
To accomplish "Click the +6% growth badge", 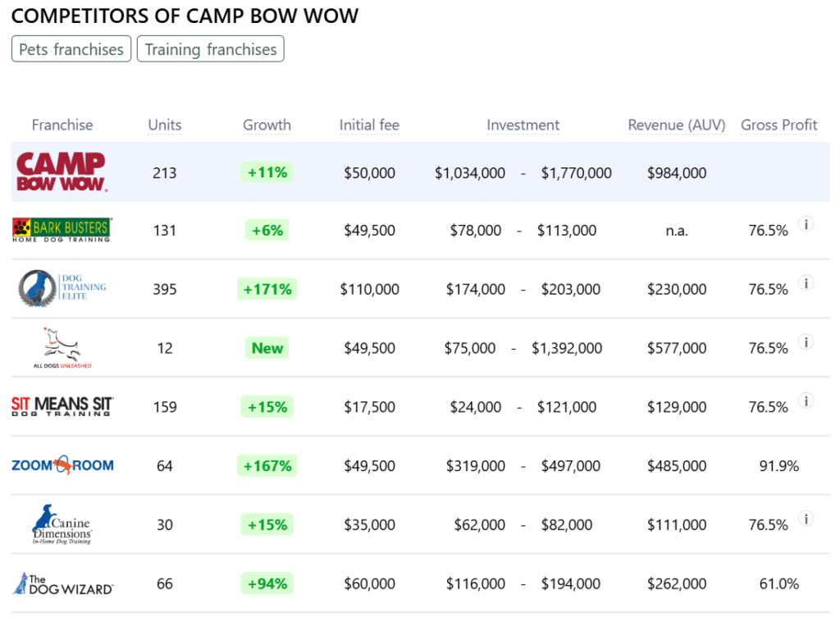I will coord(267,230).
